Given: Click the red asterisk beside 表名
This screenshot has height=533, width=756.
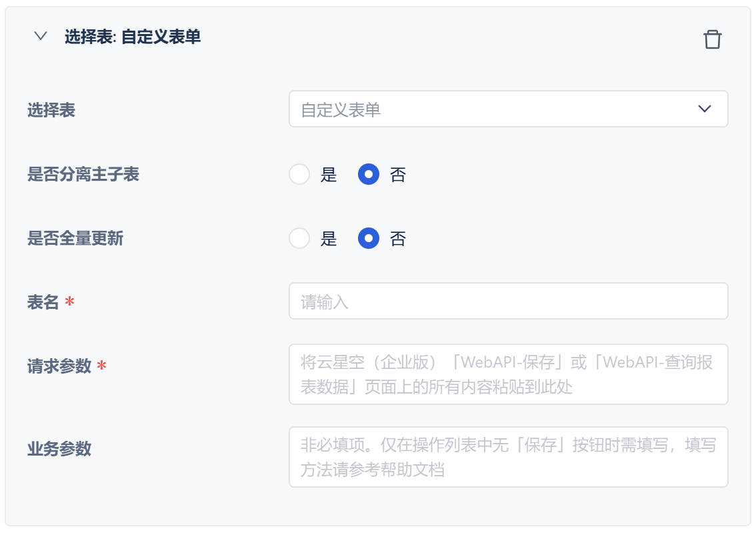Looking at the screenshot, I should tap(70, 302).
